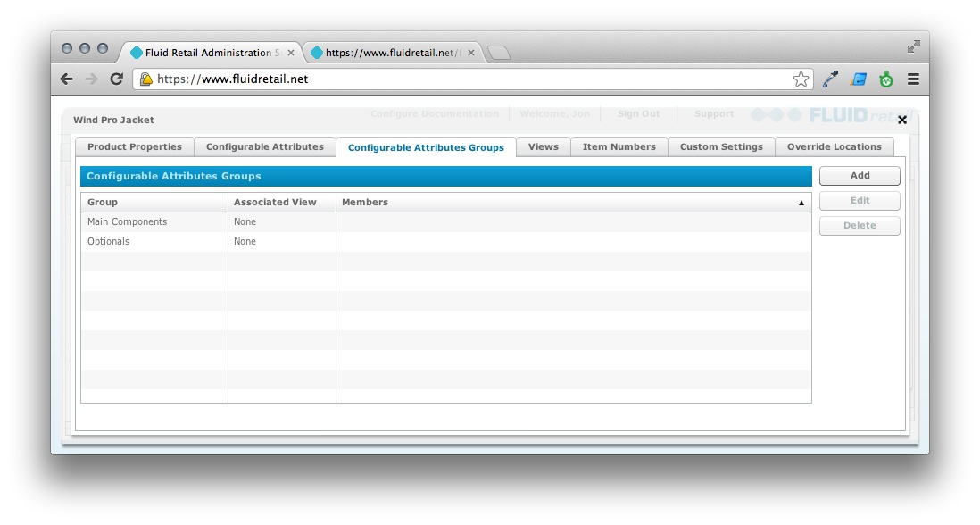This screenshot has height=525, width=980.
Task: Click the Delete button
Action: click(859, 225)
